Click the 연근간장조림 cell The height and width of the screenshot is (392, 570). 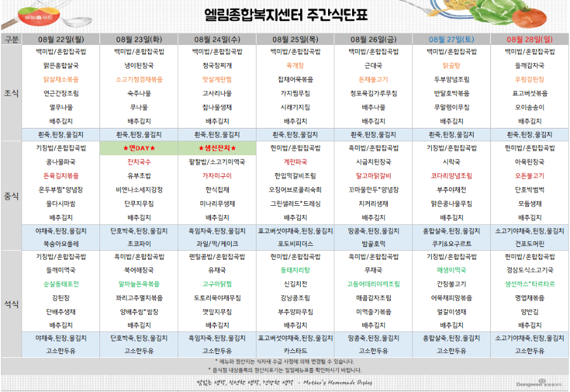click(61, 94)
